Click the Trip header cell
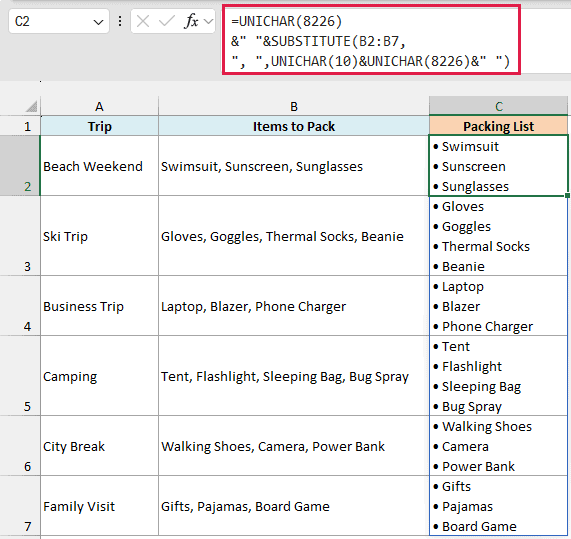The image size is (571, 539). [x=99, y=126]
